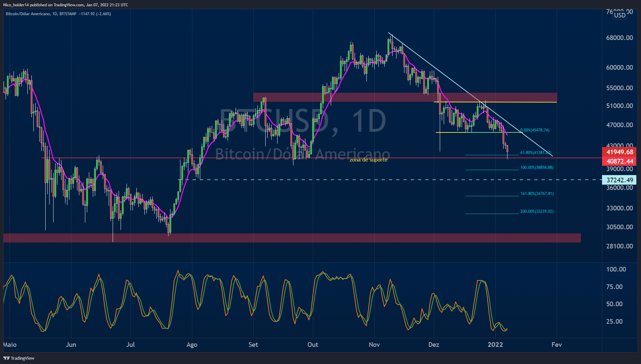Click the Out label on time axis
Viewport: 641px width, 364px height.
point(313,345)
